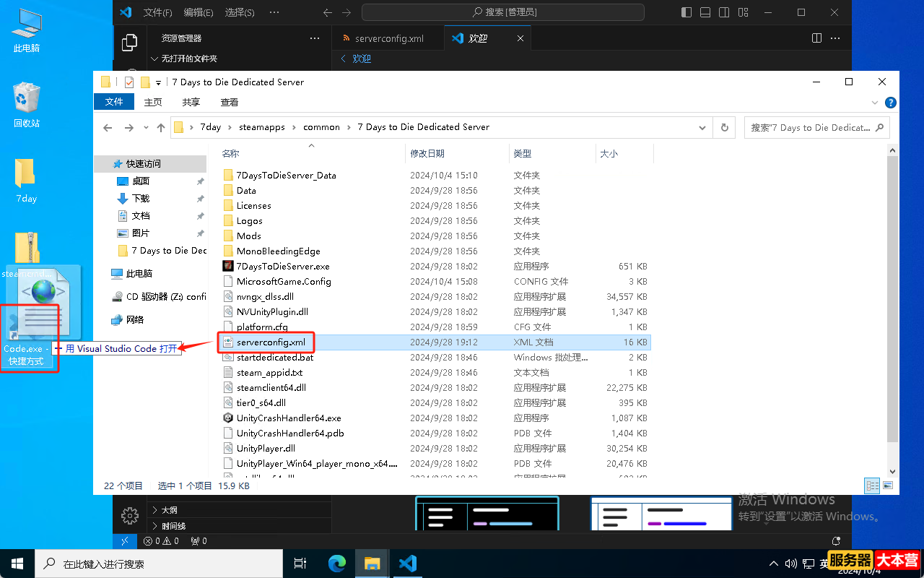This screenshot has width=924, height=578.
Task: Switch Explorer to details view
Action: pyautogui.click(x=872, y=486)
